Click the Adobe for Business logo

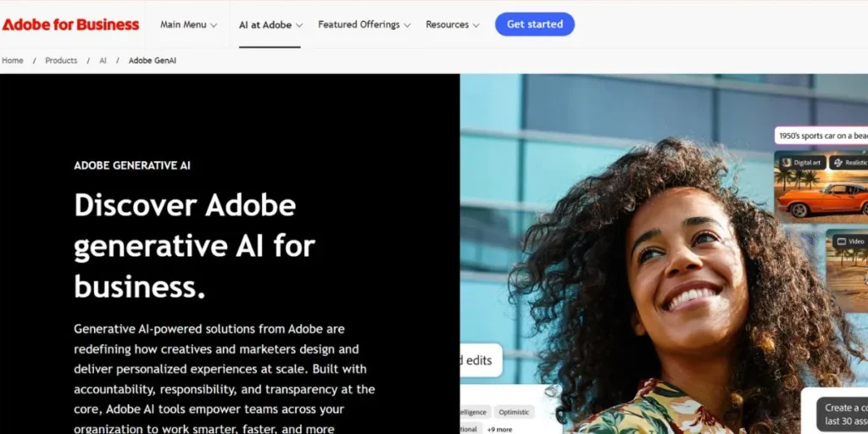[x=71, y=25]
